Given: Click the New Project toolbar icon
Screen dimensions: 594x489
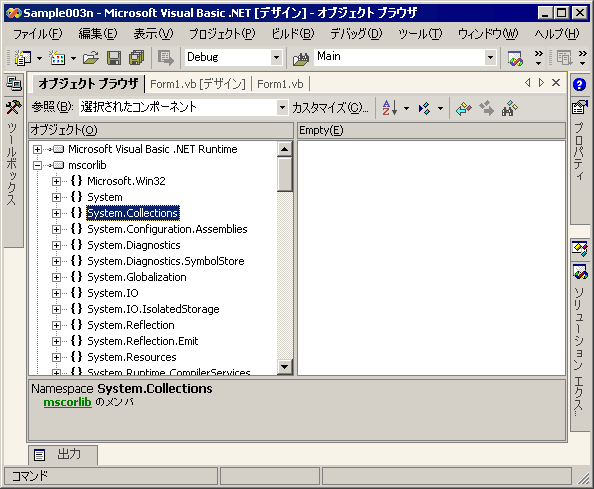Looking at the screenshot, I should (x=23, y=58).
